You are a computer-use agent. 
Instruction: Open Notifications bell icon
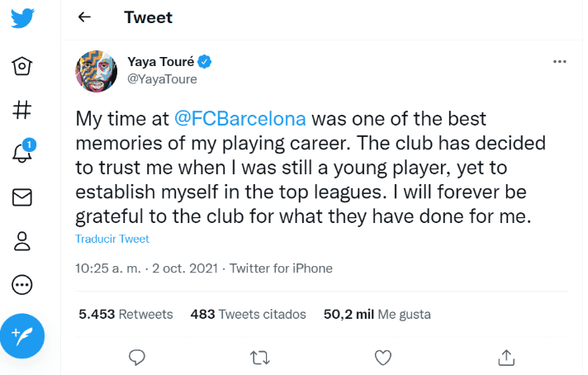click(22, 154)
